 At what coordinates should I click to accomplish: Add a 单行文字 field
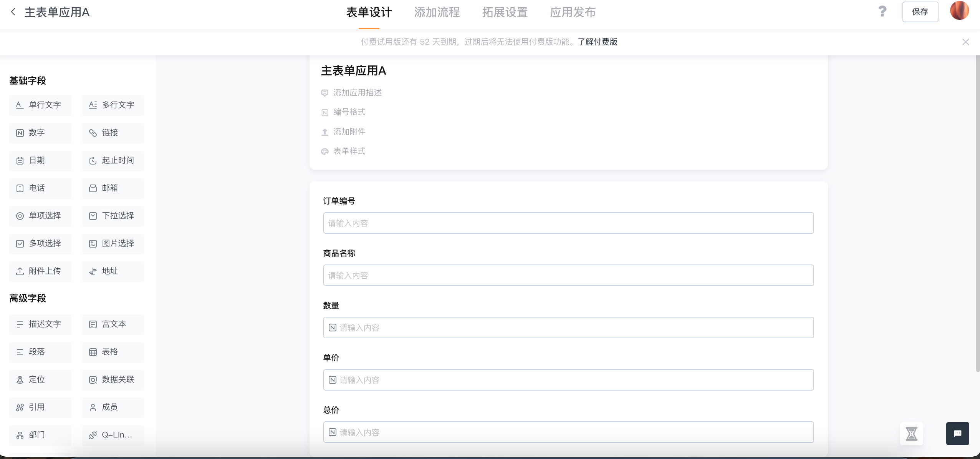40,105
